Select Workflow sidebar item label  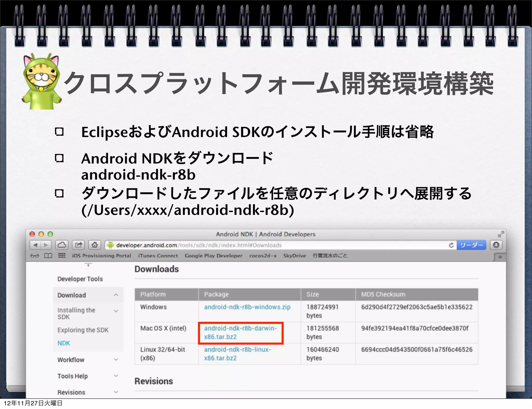pos(71,360)
